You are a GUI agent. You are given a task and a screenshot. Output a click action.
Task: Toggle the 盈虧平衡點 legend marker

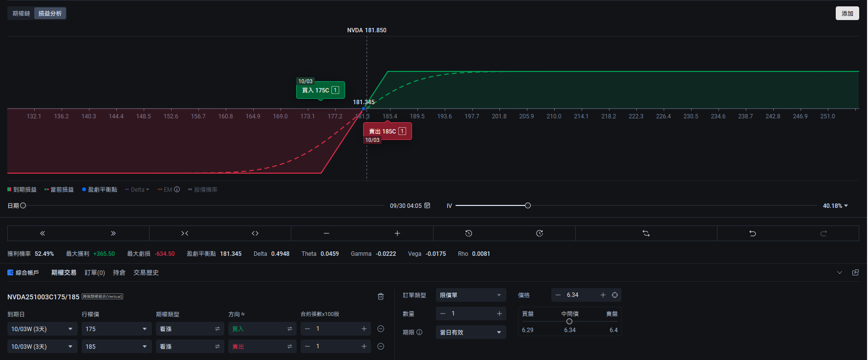pyautogui.click(x=100, y=190)
